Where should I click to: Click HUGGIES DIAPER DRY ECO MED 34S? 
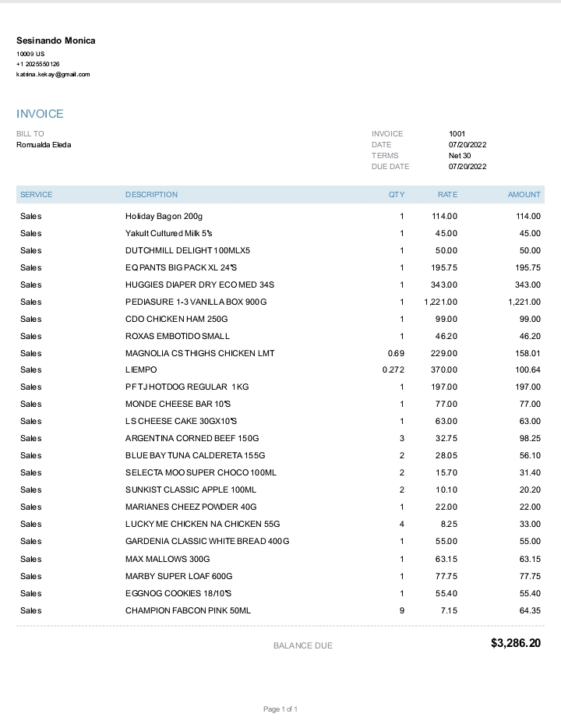tap(199, 285)
